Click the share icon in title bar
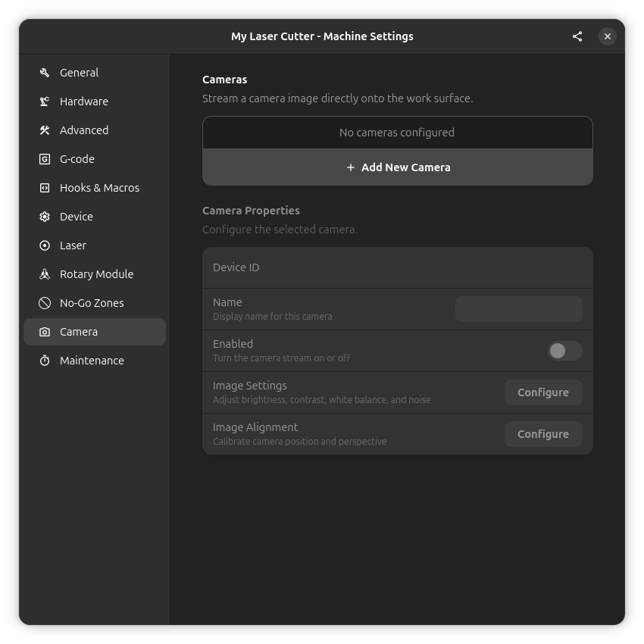 tap(577, 36)
